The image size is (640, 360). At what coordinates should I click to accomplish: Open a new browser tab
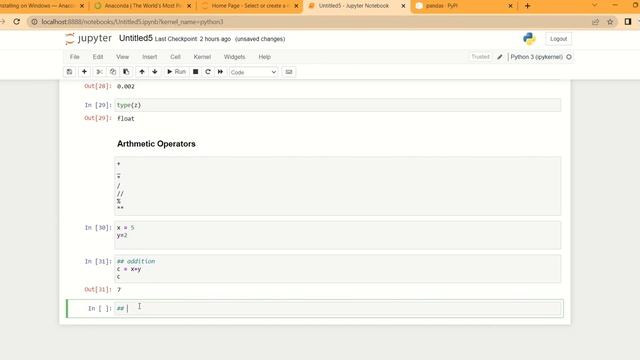(x=527, y=6)
